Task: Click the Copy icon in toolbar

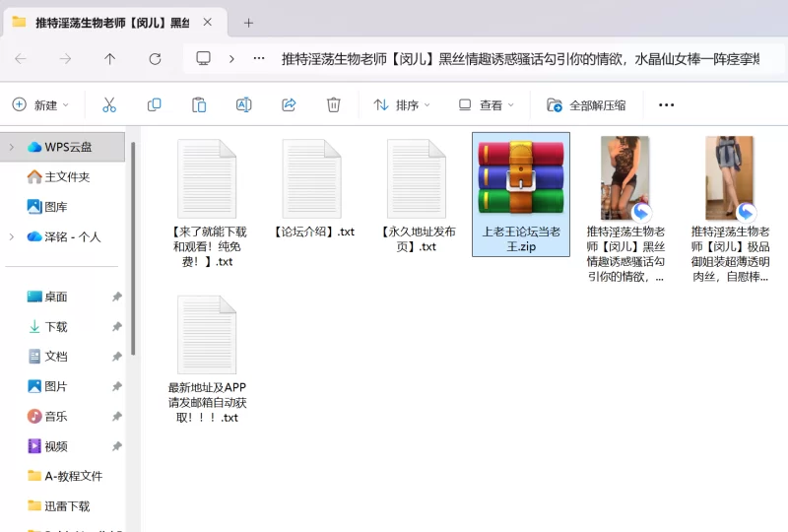Action: [154, 104]
